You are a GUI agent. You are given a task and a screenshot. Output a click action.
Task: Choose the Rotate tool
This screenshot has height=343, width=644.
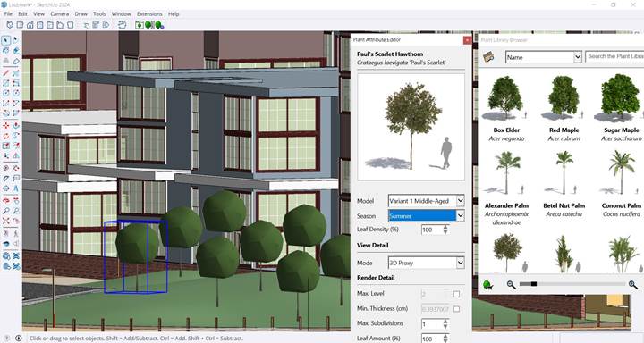click(x=5, y=136)
